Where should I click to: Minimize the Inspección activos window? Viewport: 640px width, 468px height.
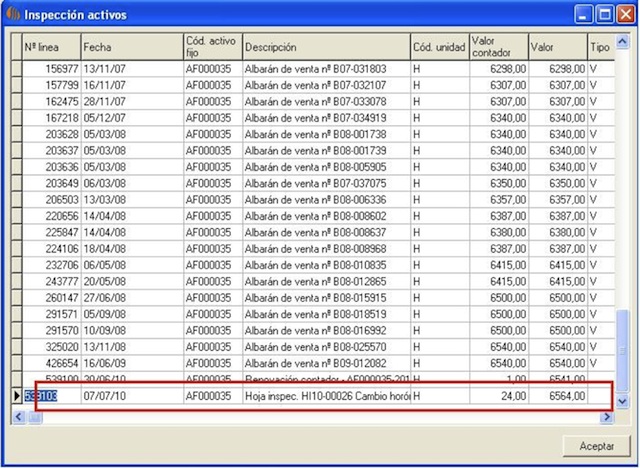[x=584, y=15]
